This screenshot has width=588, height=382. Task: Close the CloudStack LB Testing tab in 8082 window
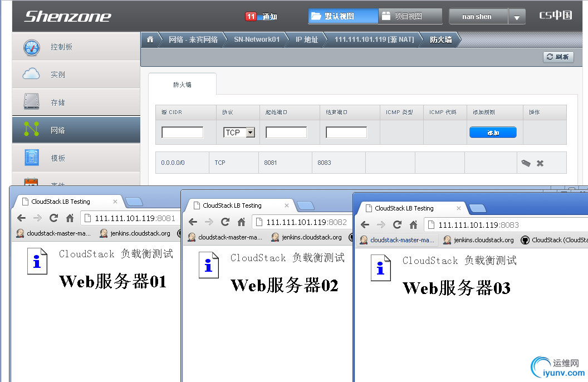click(287, 205)
